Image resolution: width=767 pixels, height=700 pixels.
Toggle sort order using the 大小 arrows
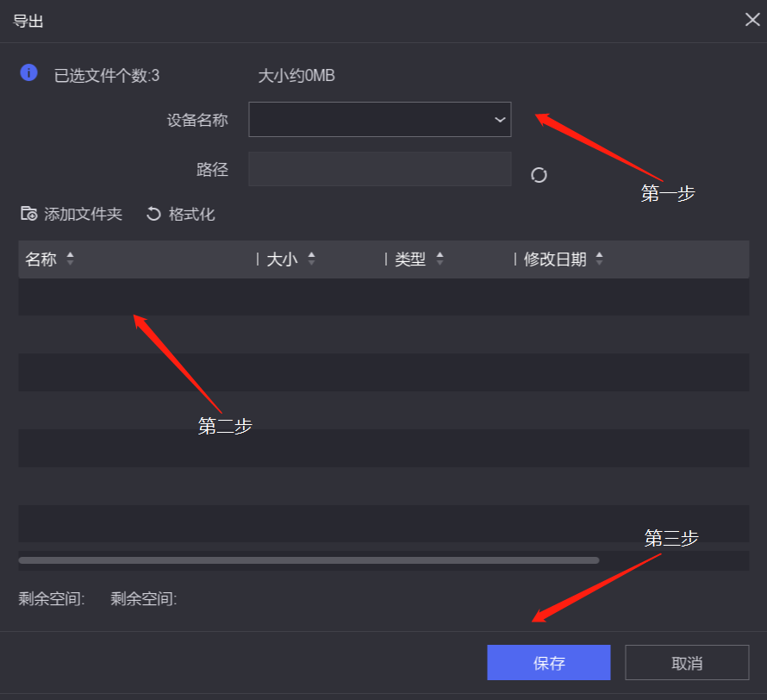pyautogui.click(x=310, y=259)
